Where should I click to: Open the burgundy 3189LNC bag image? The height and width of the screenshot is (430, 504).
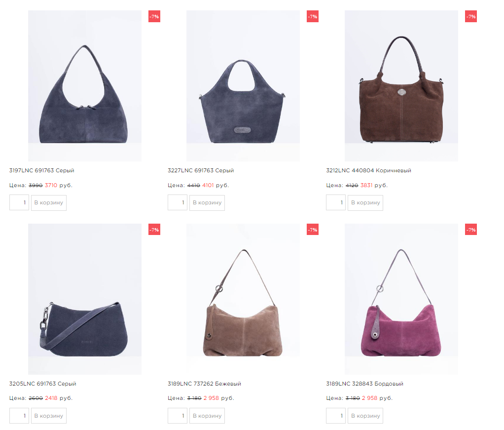click(401, 299)
